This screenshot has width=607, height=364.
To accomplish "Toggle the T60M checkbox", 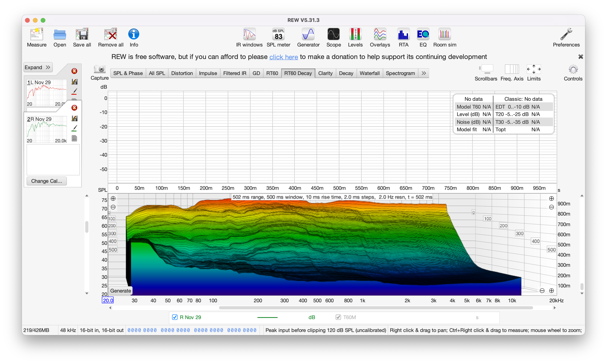I will tap(338, 317).
